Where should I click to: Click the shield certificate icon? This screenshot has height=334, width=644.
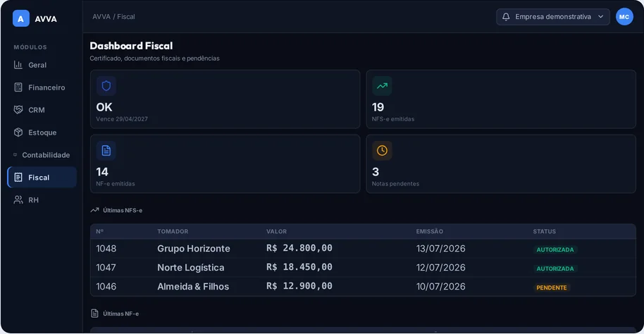coord(106,86)
